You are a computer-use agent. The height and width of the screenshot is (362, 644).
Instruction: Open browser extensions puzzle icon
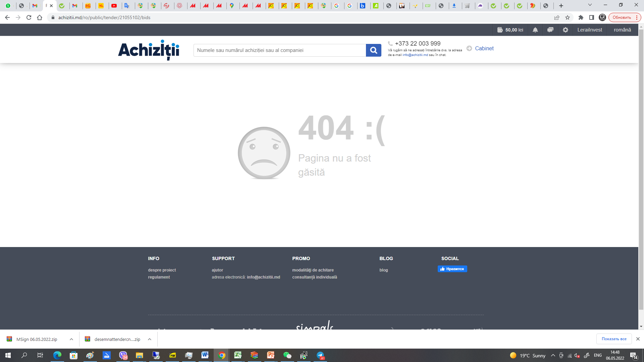pos(581,17)
